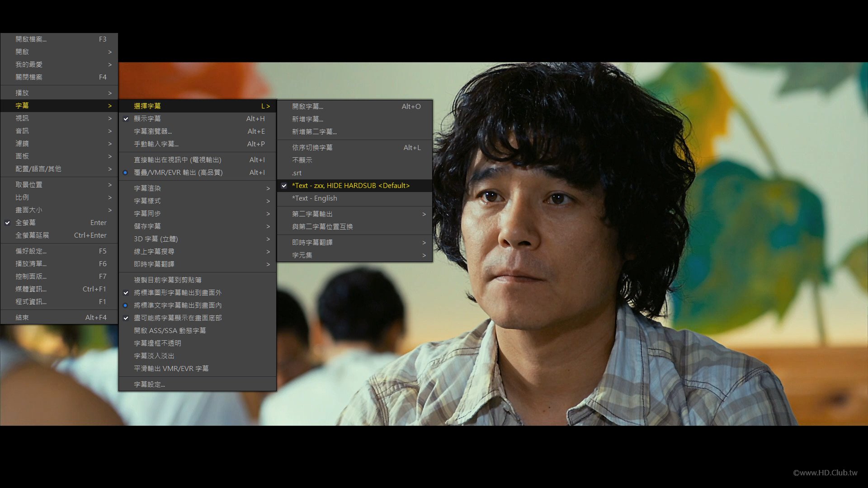Toggle 盡可能將字幕顯示在畫面底部 option
This screenshot has width=868, height=488.
tap(177, 318)
